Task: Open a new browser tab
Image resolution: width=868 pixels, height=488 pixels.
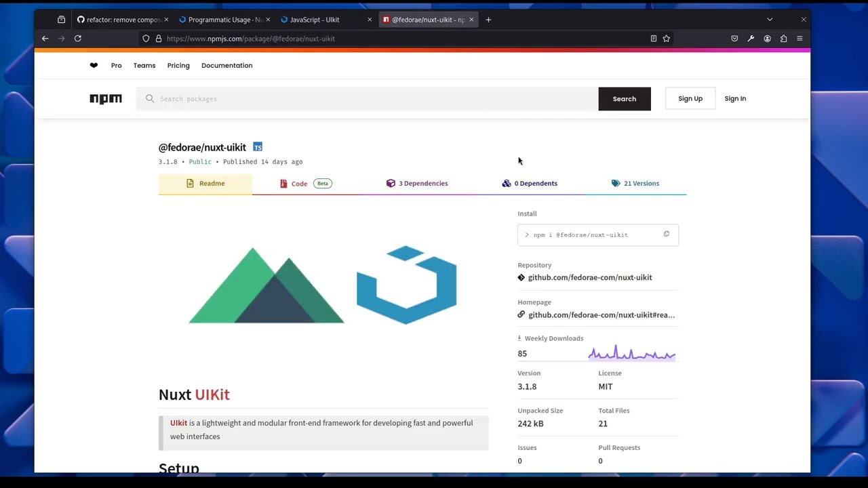Action: pos(488,20)
